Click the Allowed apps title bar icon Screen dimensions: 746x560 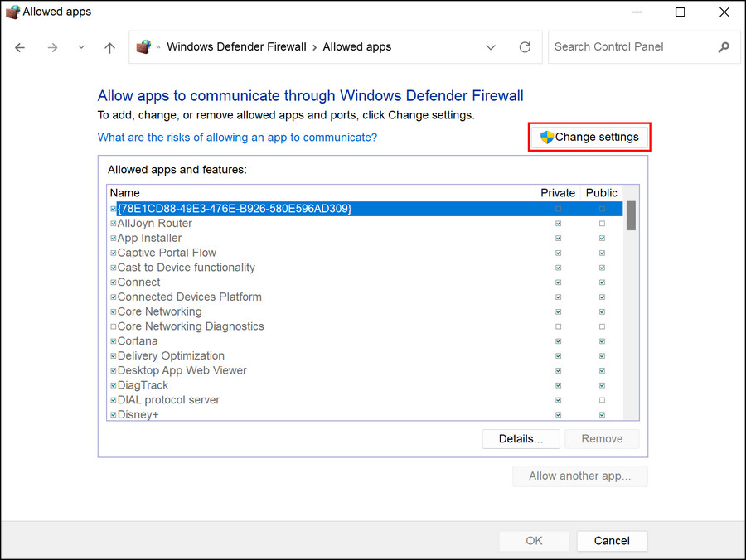coord(12,12)
